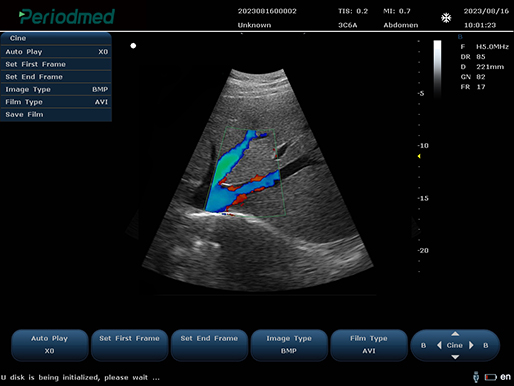
Task: Click the battery indicator icon
Action: pyautogui.click(x=490, y=377)
